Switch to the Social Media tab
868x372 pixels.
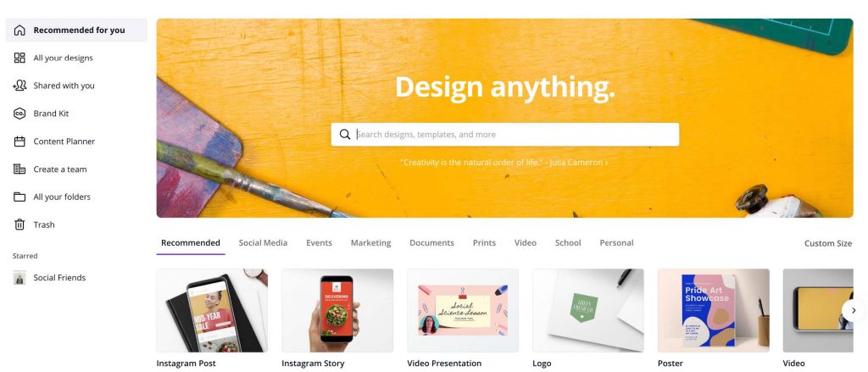(263, 242)
